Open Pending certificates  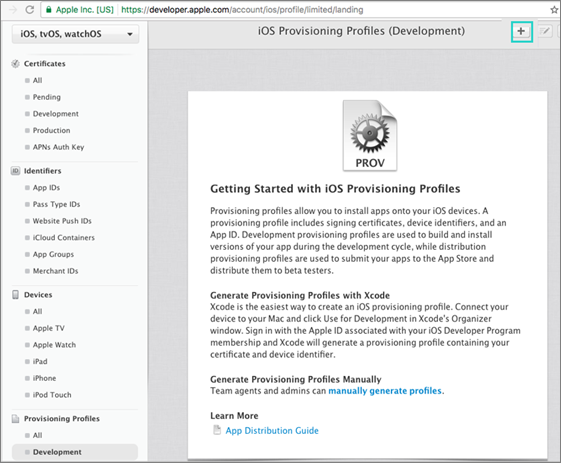click(x=47, y=97)
